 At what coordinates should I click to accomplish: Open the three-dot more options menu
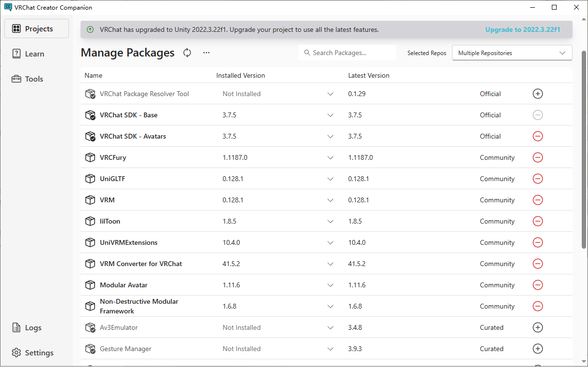pos(206,53)
